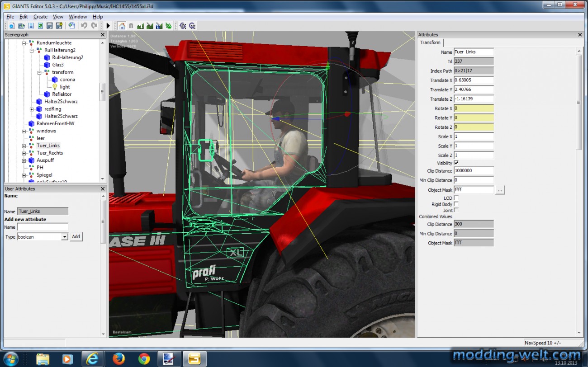Image resolution: width=588 pixels, height=367 pixels.
Task: Click the black Play arrow icon
Action: click(x=108, y=26)
